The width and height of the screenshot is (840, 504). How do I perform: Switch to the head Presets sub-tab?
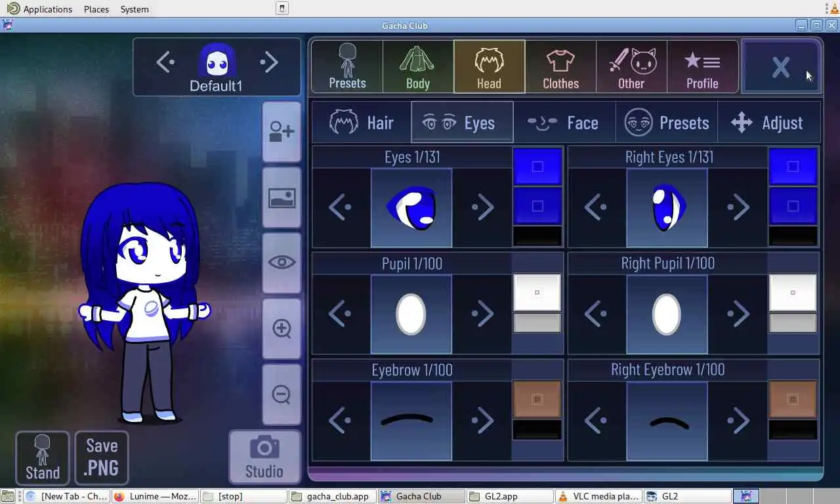pyautogui.click(x=667, y=123)
